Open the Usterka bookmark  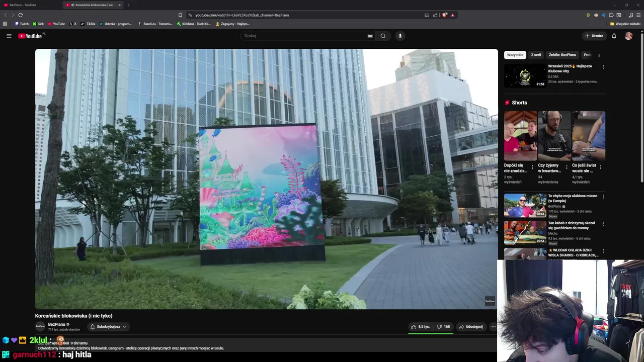[116, 24]
